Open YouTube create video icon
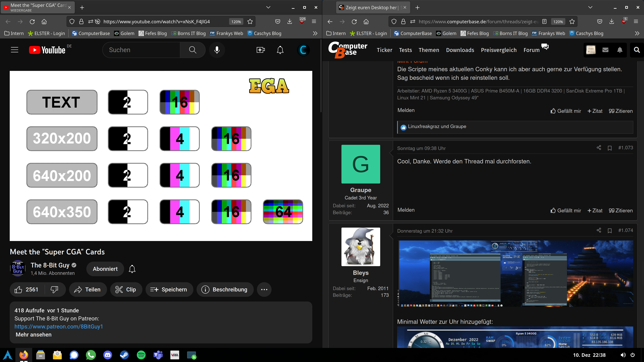This screenshot has width=644, height=362. pyautogui.click(x=260, y=50)
